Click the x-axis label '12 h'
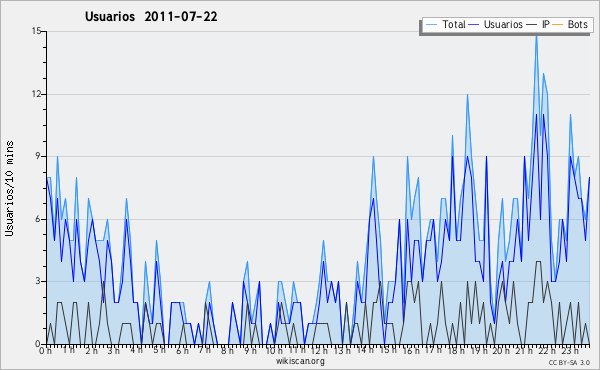Image resolution: width=600 pixels, height=370 pixels. click(x=319, y=351)
